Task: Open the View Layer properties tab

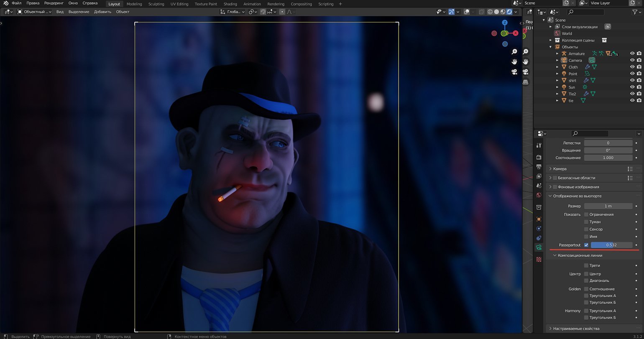Action: (539, 176)
